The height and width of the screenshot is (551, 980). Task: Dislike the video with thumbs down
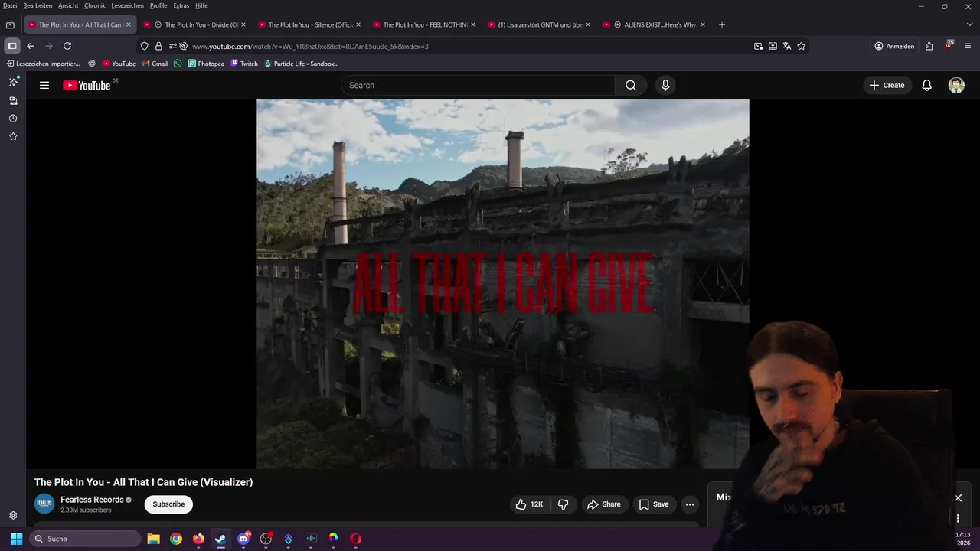(x=563, y=504)
